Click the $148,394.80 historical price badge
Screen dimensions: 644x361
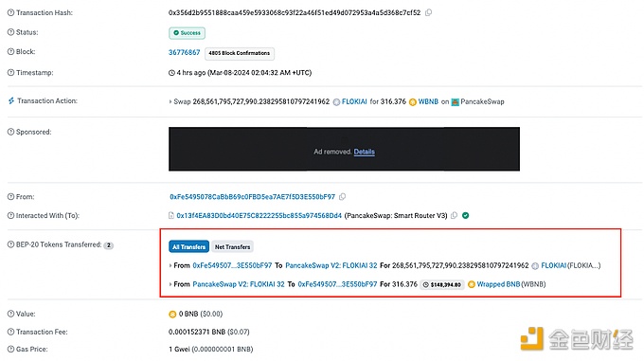pos(442,284)
